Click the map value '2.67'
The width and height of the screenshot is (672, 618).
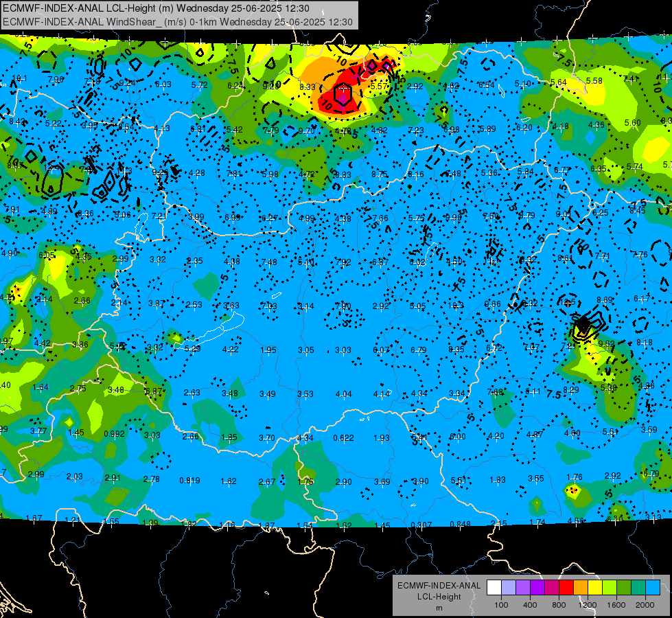coord(266,482)
